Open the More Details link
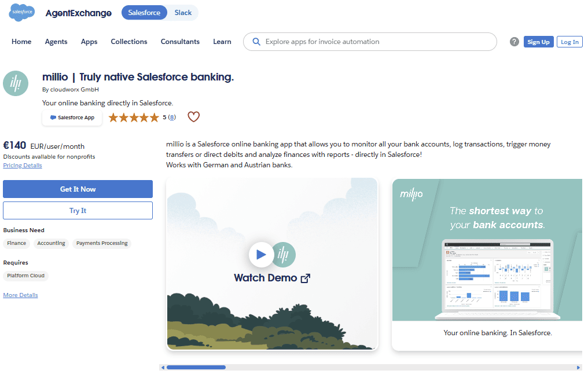This screenshot has height=374, width=588. pos(21,295)
